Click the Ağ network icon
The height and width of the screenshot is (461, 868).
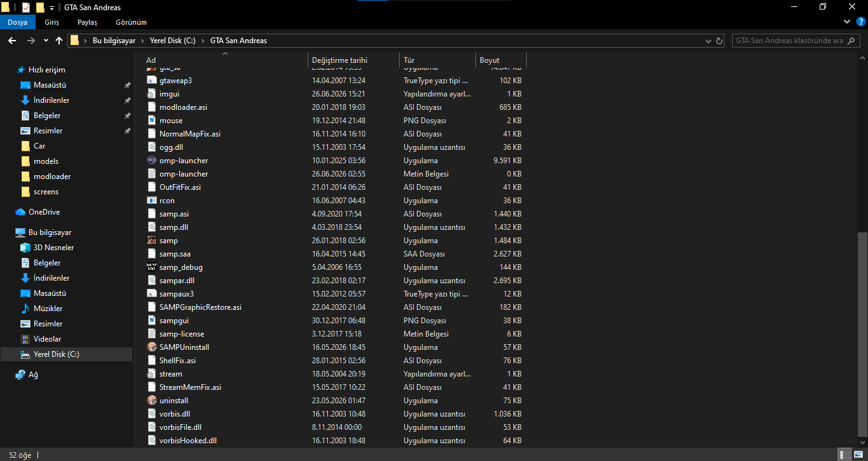20,375
